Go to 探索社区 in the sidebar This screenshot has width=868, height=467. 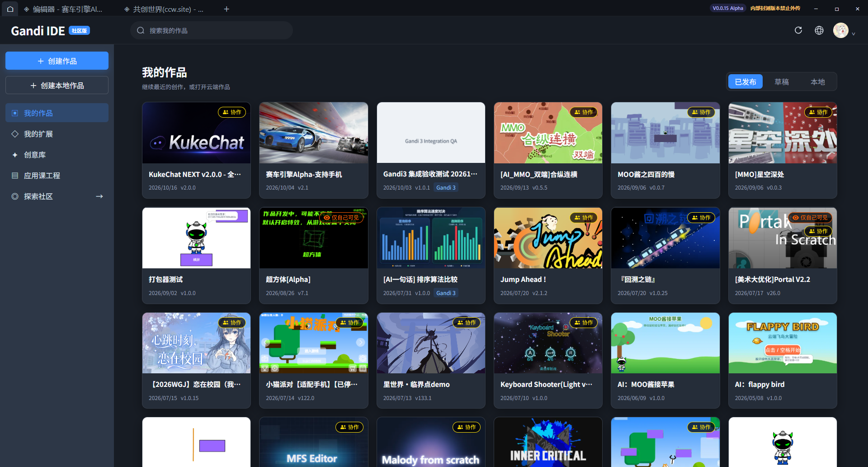tap(57, 196)
